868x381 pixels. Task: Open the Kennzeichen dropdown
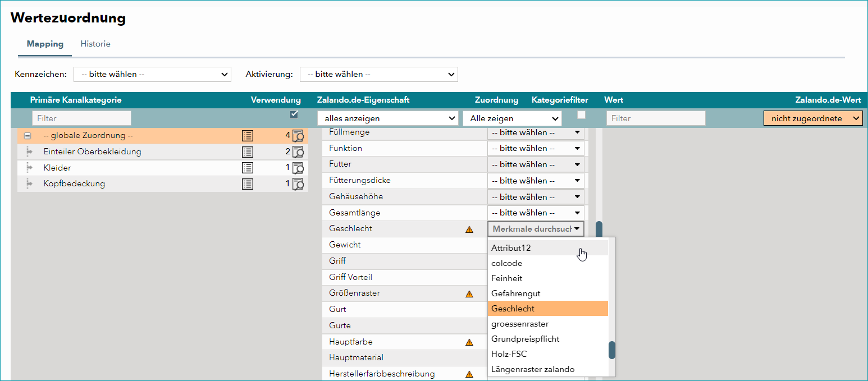pos(152,74)
